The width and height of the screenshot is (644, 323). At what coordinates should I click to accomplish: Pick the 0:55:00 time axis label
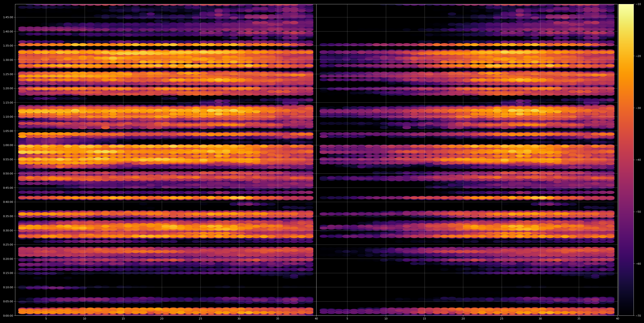click(x=8, y=159)
